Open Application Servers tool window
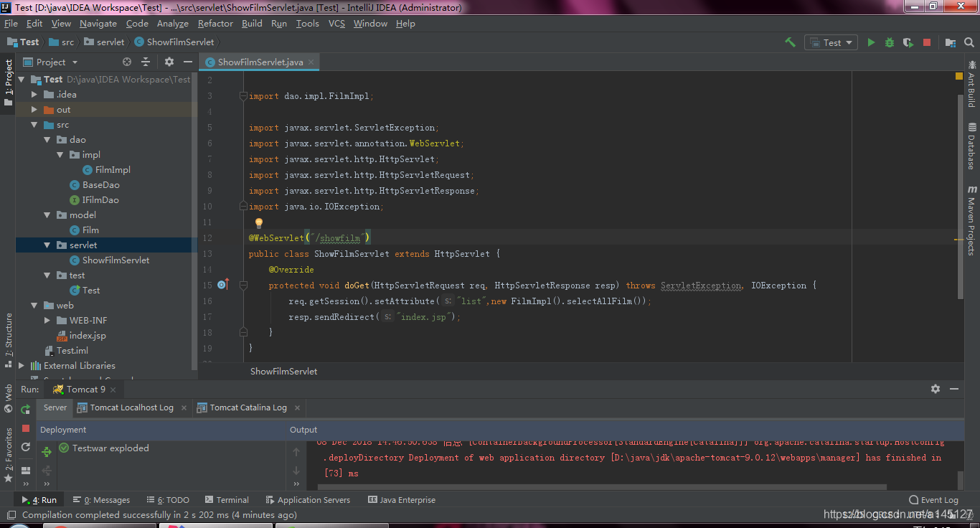 click(308, 500)
